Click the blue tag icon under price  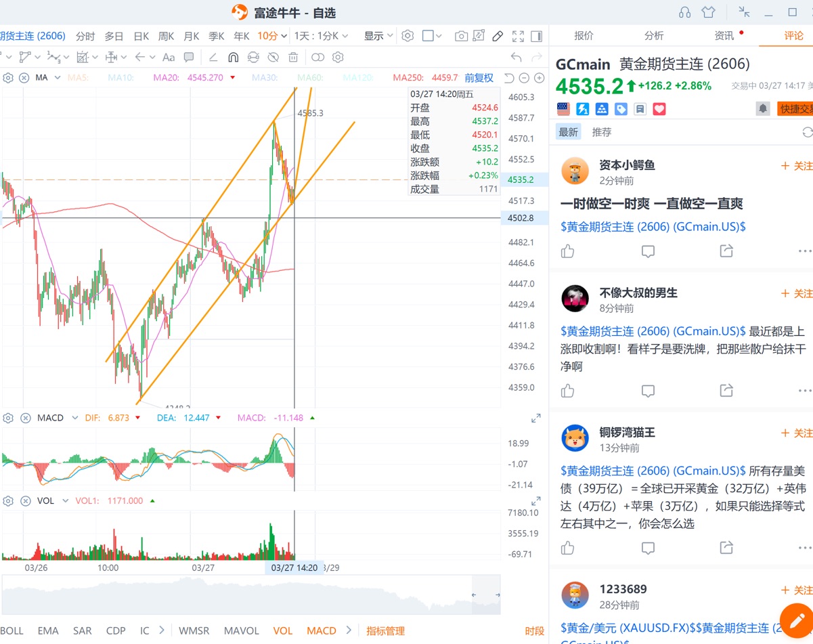coord(621,108)
